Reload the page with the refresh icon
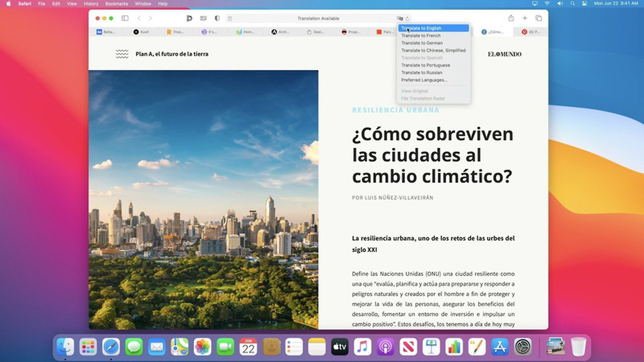Screen dimensions: 644x362 pos(407,19)
